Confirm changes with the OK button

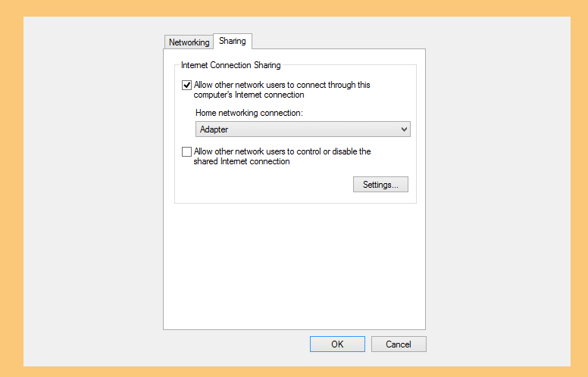(337, 344)
